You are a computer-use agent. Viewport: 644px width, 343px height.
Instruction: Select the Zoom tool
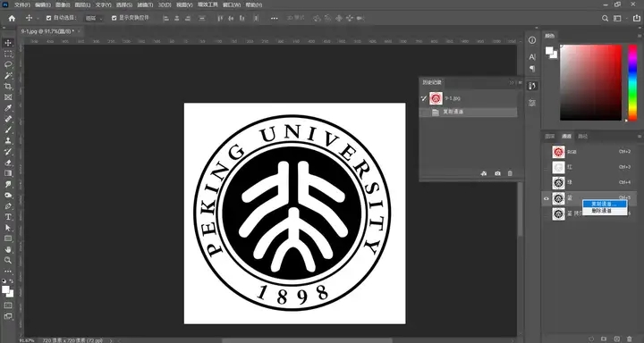[8, 260]
